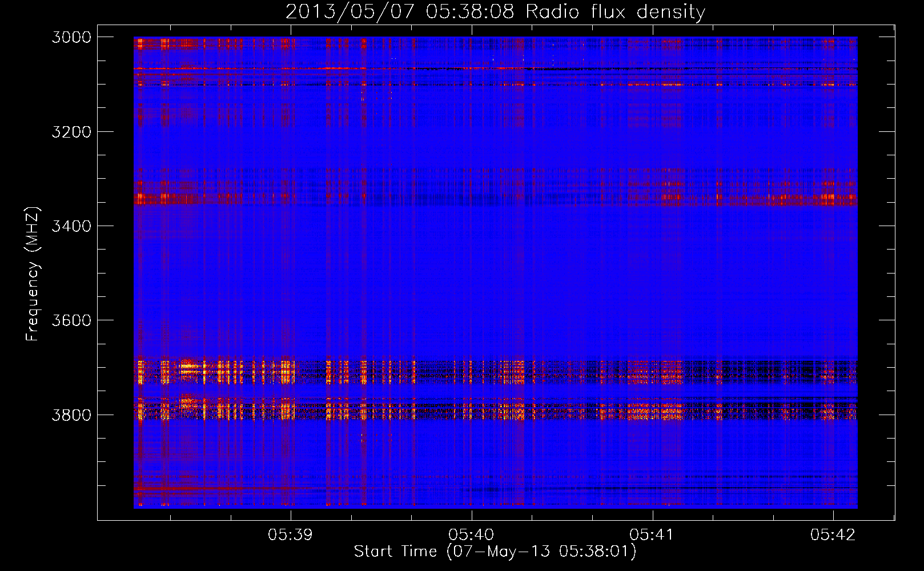The width and height of the screenshot is (924, 571).
Task: Click the "Start Time (07-May-13 05:38:01)" axis label
Action: [x=495, y=552]
